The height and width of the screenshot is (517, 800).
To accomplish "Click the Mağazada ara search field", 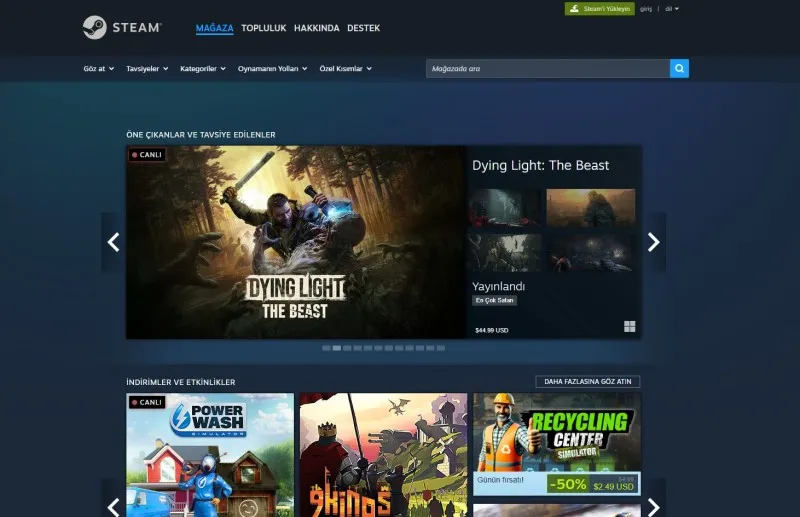I will click(x=547, y=68).
